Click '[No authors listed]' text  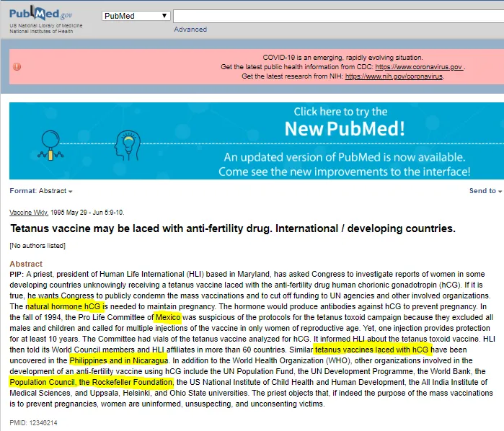point(37,246)
